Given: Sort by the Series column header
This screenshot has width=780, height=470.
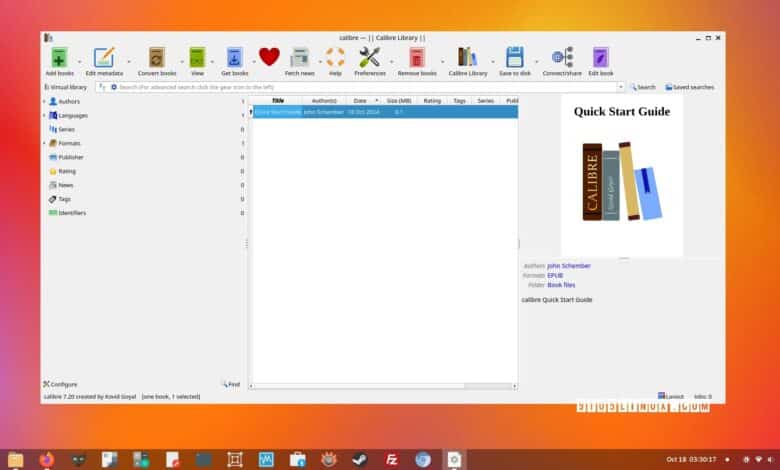Looking at the screenshot, I should coord(486,100).
